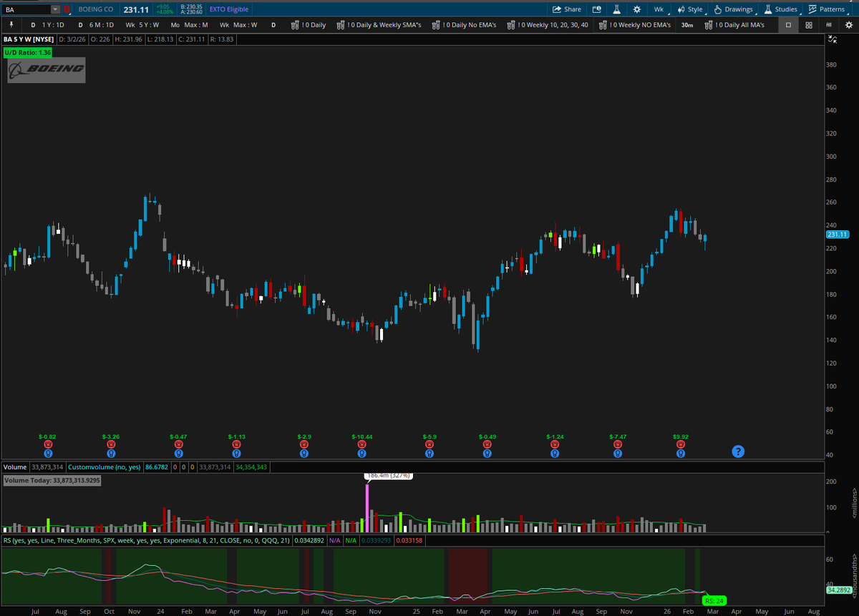Click the pink 186.4m (327%) volume label

tap(388, 475)
